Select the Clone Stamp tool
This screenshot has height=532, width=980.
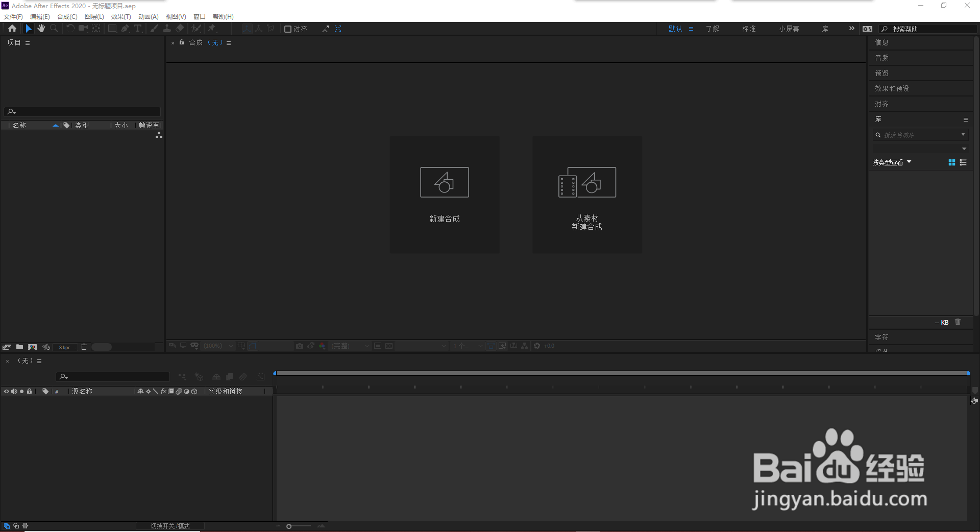(x=167, y=29)
